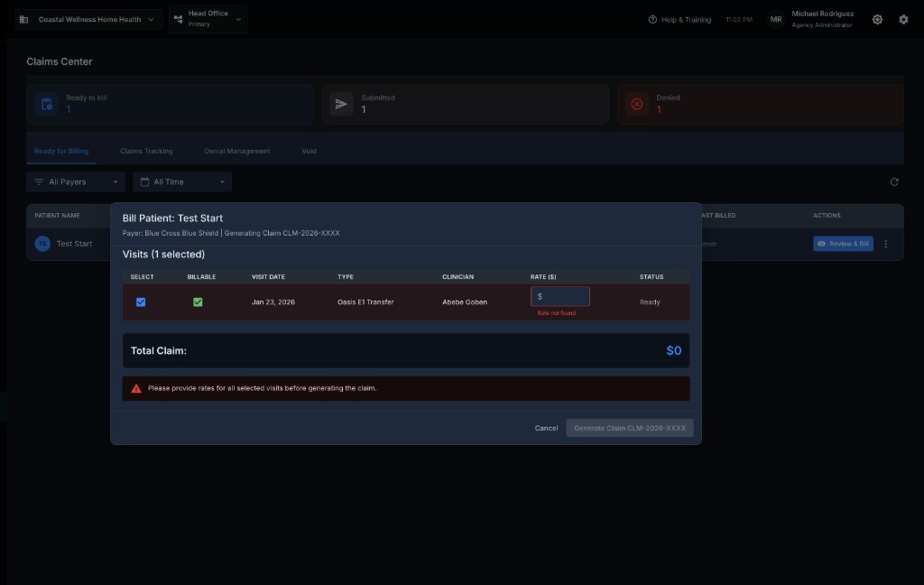Click the Rate ($) input field
The width and height of the screenshot is (924, 585).
(x=559, y=297)
